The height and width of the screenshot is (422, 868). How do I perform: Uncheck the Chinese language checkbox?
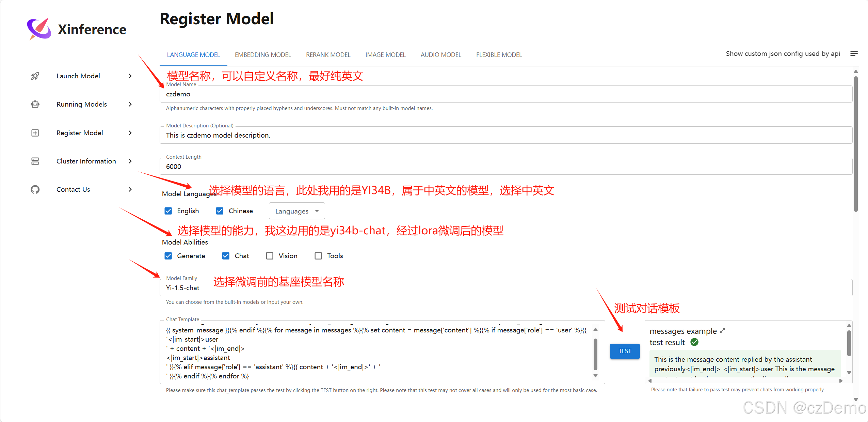tap(220, 211)
